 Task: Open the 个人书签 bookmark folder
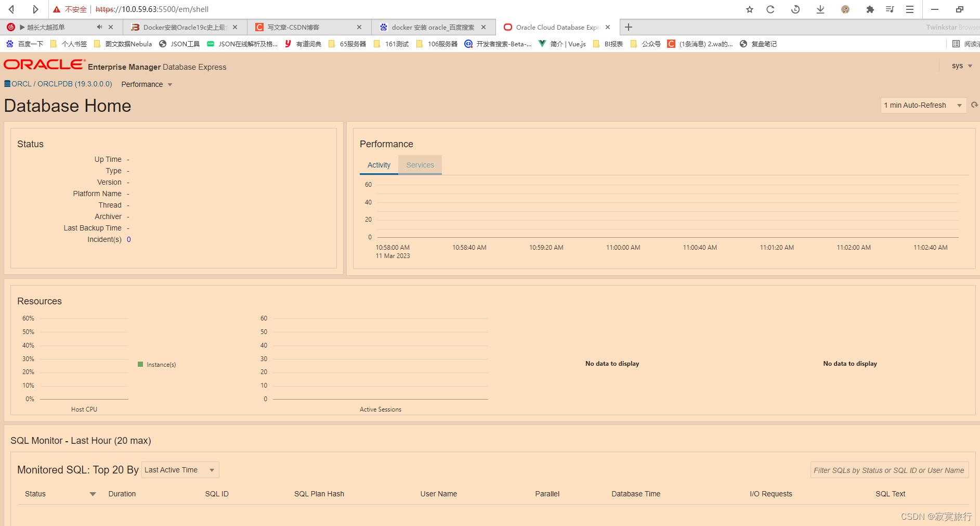pos(69,44)
